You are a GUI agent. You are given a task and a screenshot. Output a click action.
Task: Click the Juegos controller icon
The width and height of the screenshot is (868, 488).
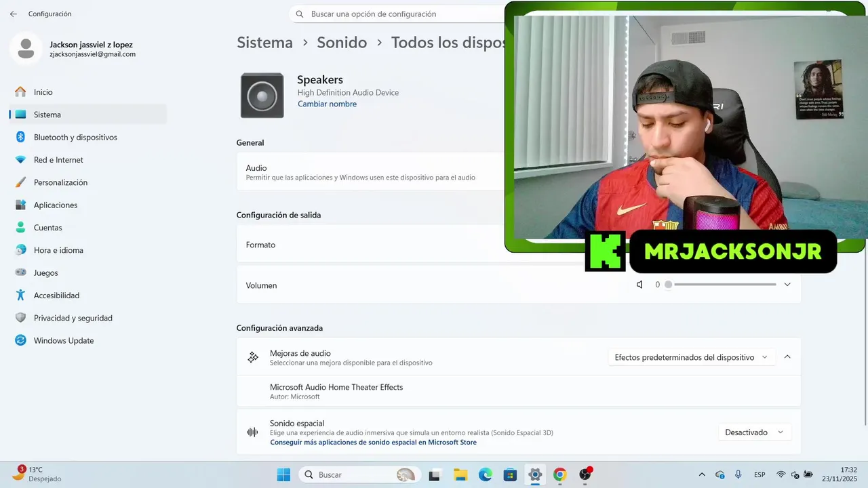(20, 272)
